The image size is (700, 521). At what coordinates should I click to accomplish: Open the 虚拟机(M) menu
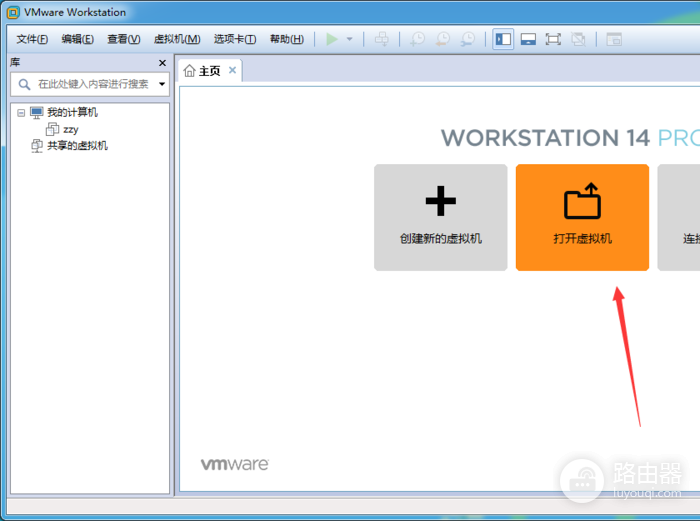click(177, 39)
